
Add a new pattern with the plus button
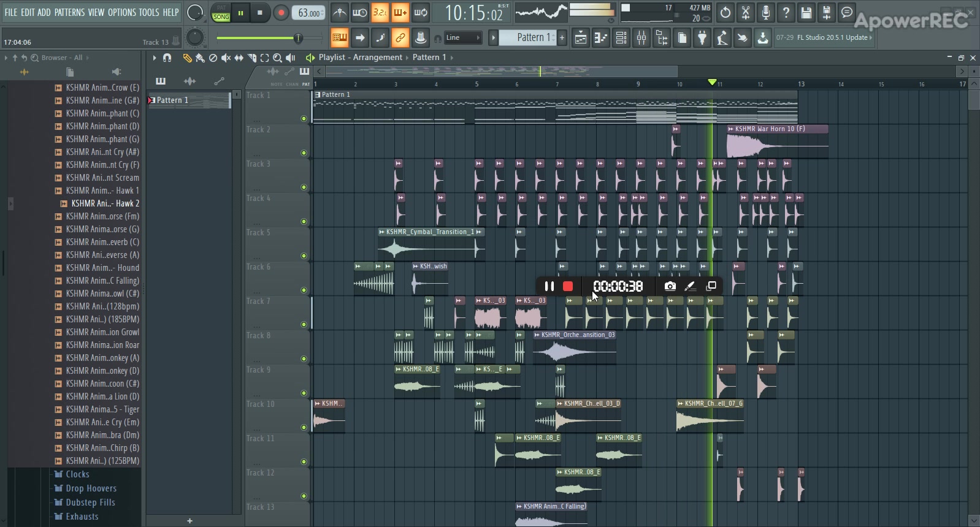[x=562, y=37]
